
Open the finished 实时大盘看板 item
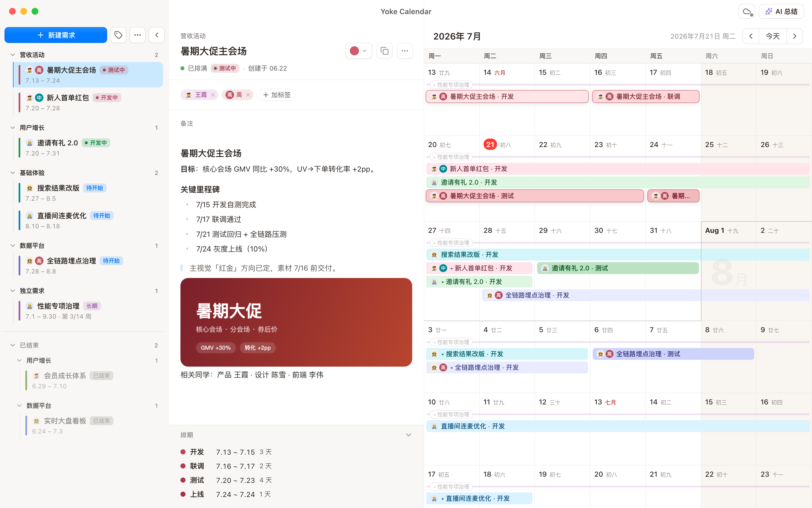coord(92,425)
